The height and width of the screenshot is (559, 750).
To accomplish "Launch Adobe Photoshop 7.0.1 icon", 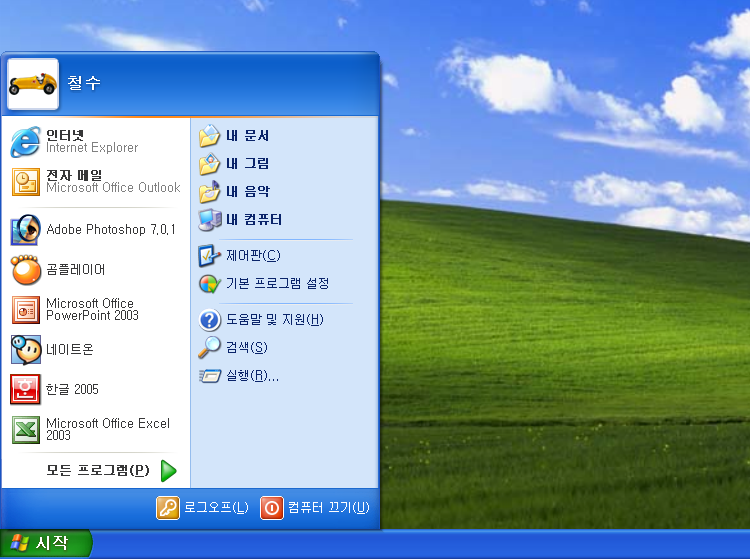I will [x=25, y=230].
